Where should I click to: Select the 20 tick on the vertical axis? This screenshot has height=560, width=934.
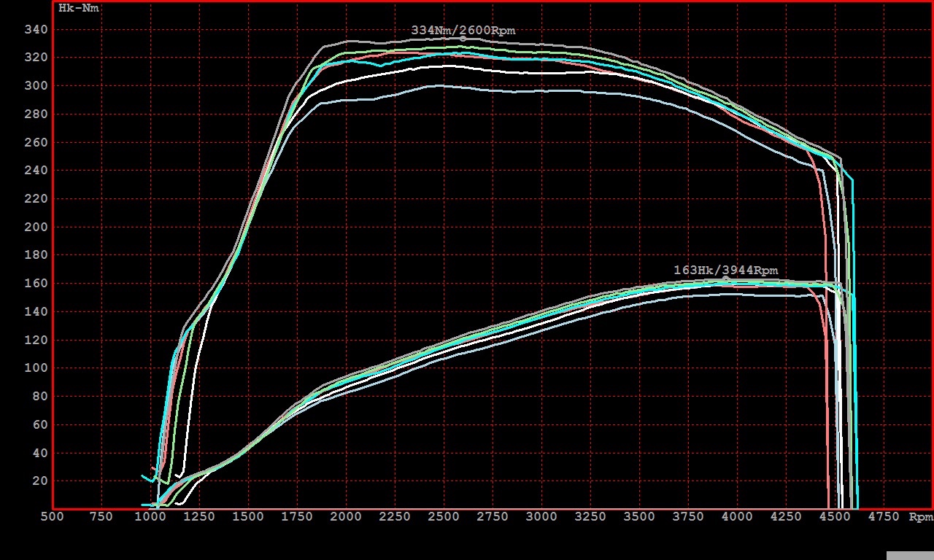(39, 481)
